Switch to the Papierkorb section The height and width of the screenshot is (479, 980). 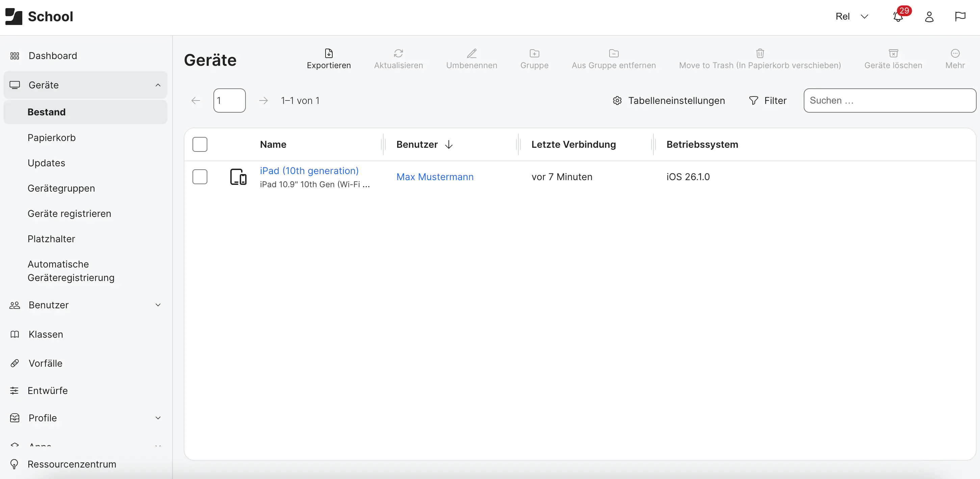[52, 137]
